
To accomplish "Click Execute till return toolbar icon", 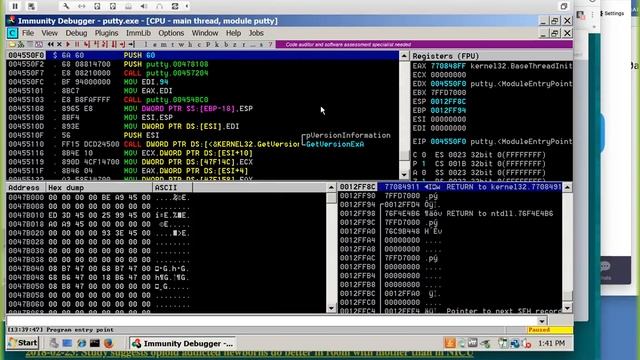I will (122, 44).
